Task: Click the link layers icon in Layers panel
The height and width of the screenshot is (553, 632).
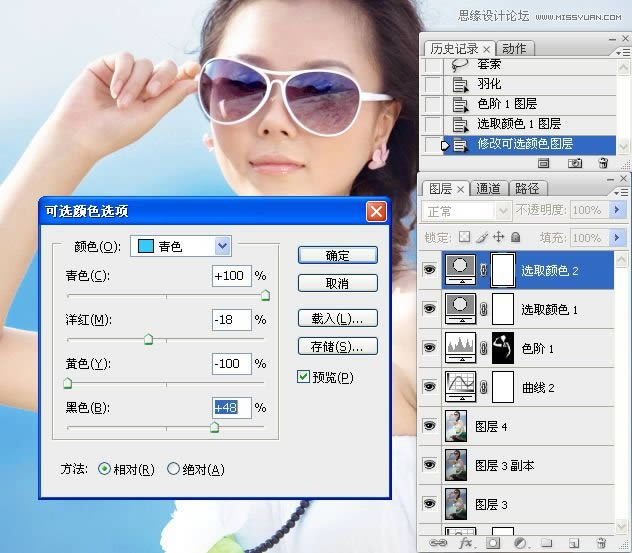Action: pyautogui.click(x=437, y=543)
